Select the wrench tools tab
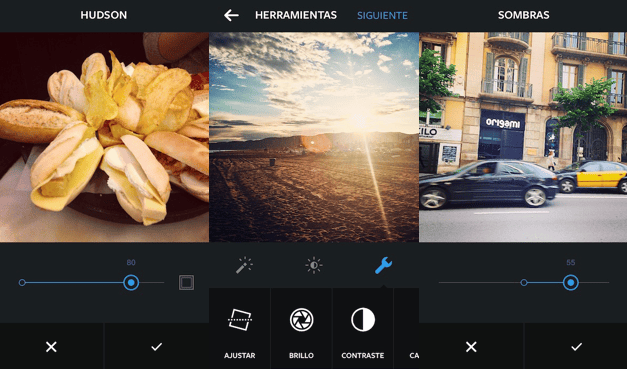The width and height of the screenshot is (627, 369). coord(383,265)
